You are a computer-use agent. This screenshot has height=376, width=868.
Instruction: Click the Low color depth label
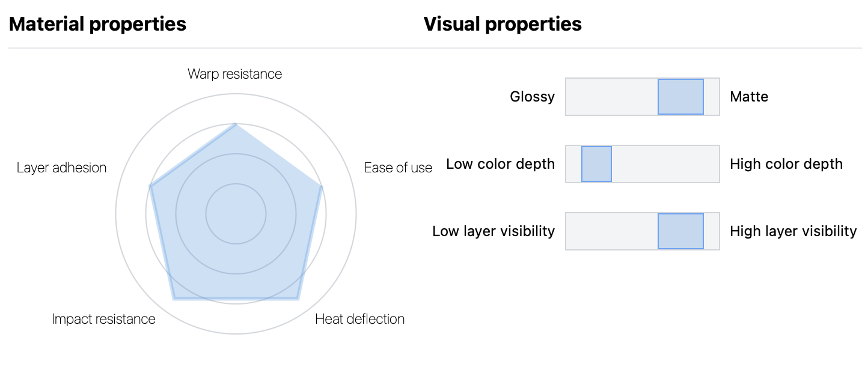tap(500, 164)
